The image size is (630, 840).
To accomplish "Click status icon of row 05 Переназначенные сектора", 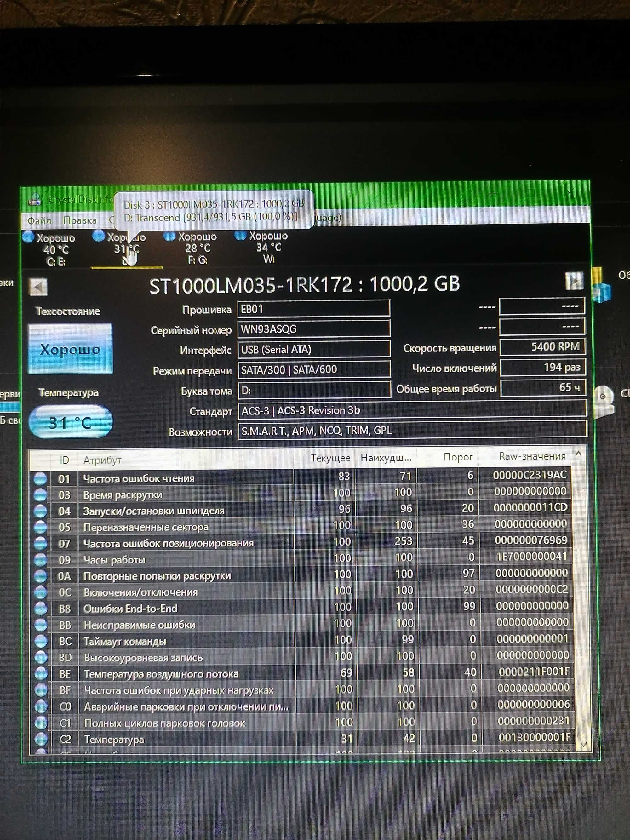I will 40,528.
